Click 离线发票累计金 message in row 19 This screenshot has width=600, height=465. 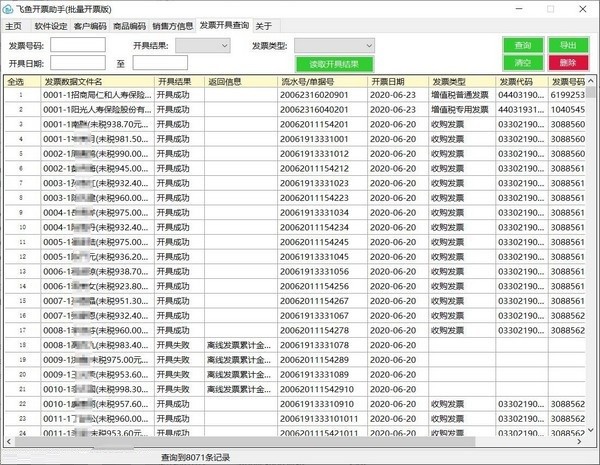tap(239, 360)
